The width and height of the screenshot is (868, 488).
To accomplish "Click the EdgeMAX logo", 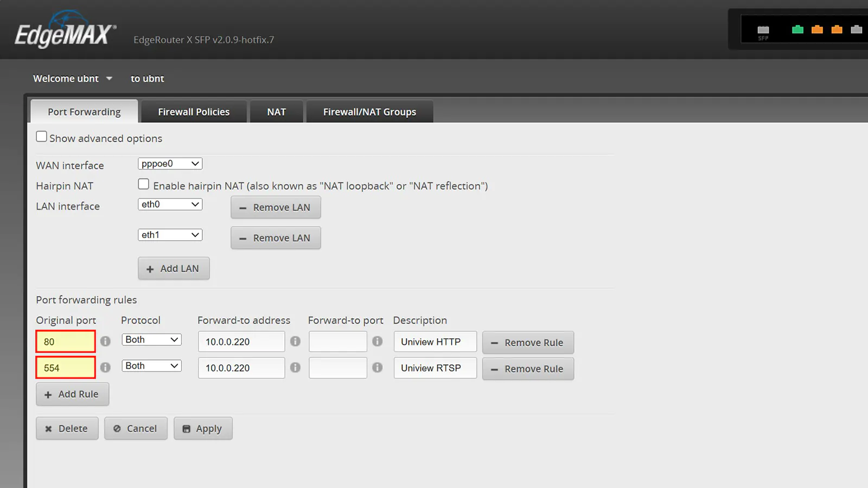I will 65,30.
